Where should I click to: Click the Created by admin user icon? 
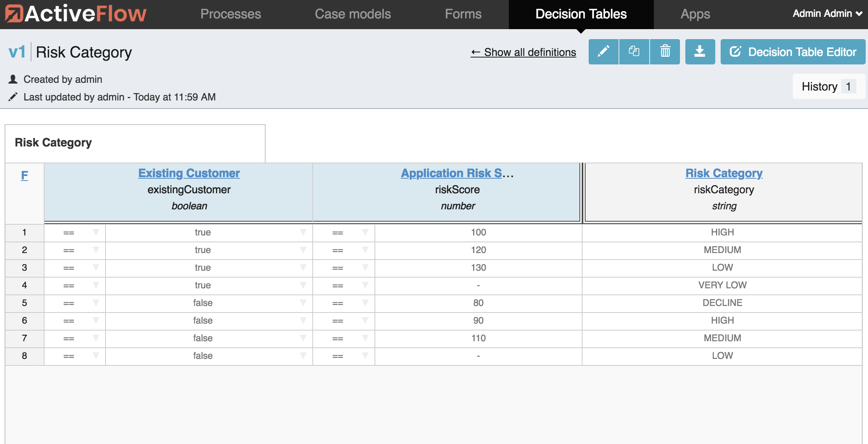(13, 79)
